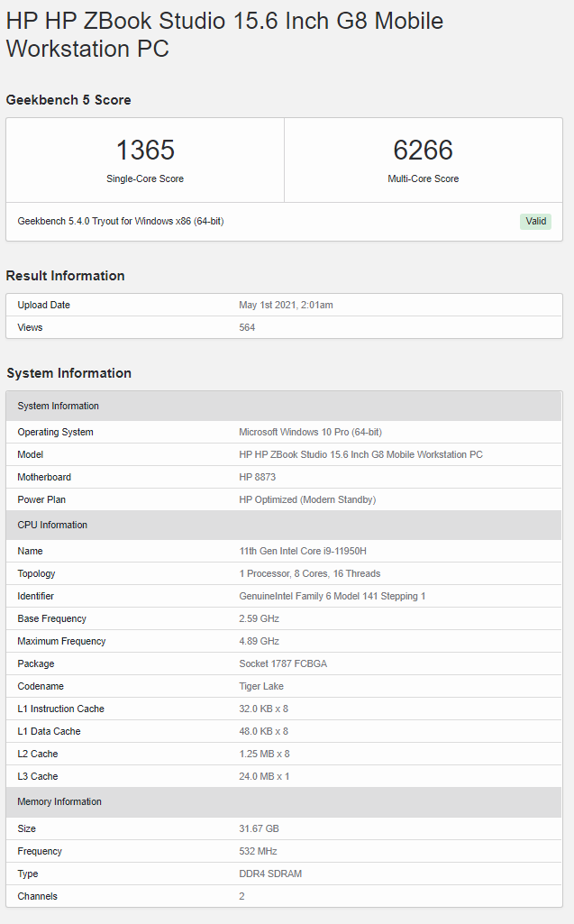The width and height of the screenshot is (574, 924).
Task: Click the Model value in the table
Action: pyautogui.click(x=360, y=454)
